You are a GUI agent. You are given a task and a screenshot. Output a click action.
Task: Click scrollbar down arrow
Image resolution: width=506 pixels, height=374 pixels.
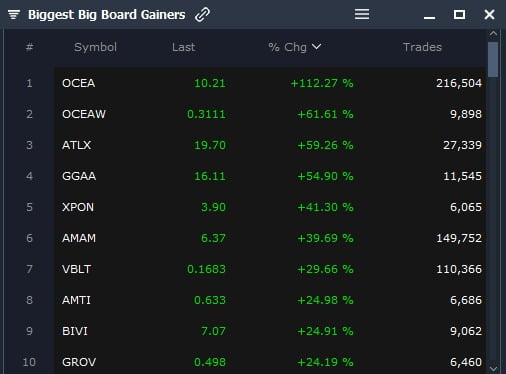click(493, 369)
